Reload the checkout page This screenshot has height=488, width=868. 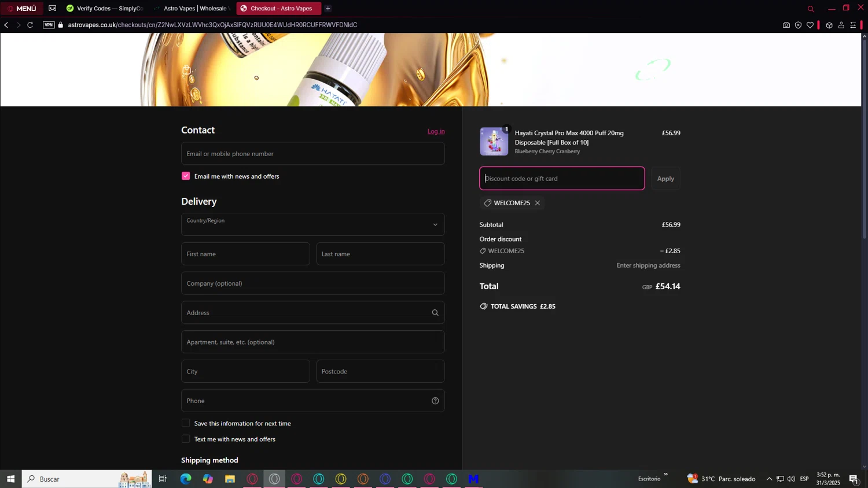coord(30,25)
